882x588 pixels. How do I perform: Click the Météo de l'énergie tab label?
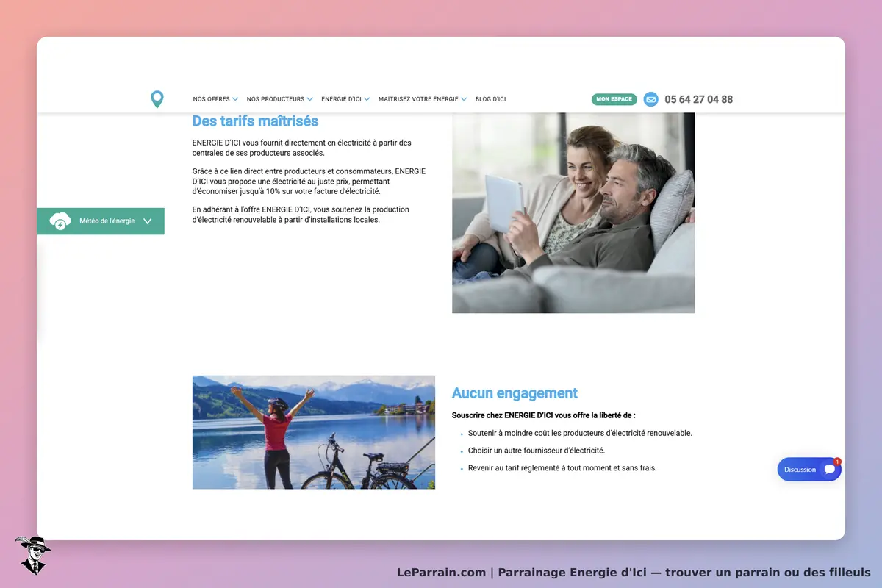point(107,221)
